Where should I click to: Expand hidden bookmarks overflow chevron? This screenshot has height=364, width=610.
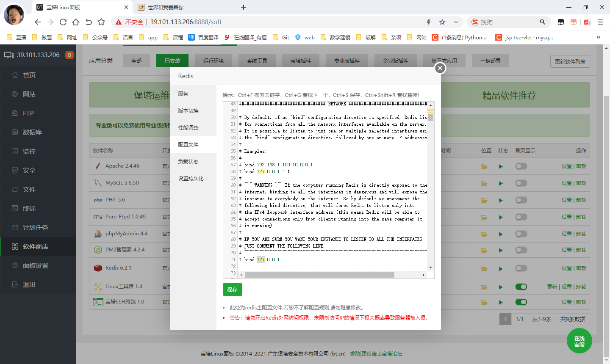coord(599,37)
